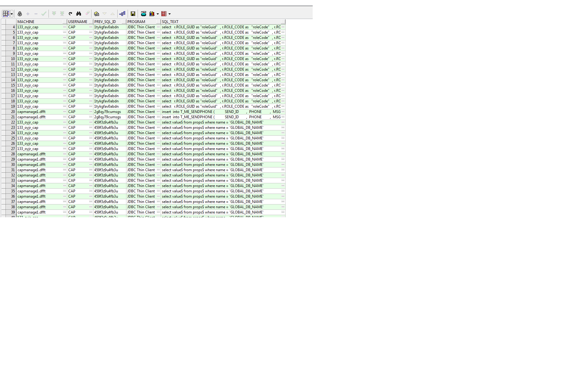Click the bar chart icon
Screen dimensions: 588x371
pyautogui.click(x=152, y=14)
